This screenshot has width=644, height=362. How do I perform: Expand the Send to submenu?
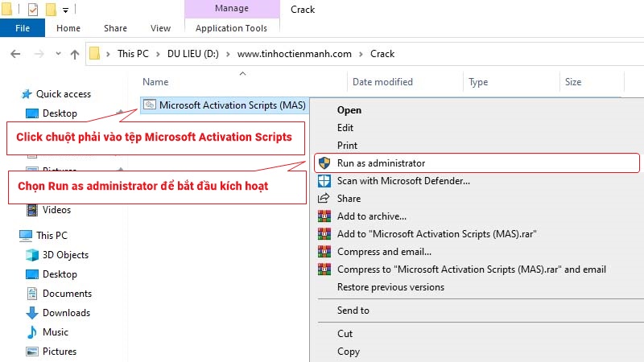(353, 311)
